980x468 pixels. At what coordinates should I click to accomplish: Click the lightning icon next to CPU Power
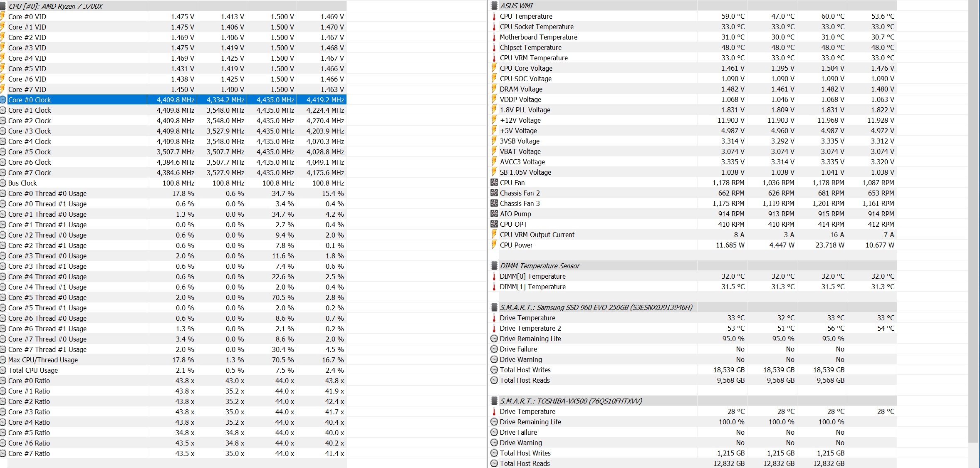[x=494, y=245]
